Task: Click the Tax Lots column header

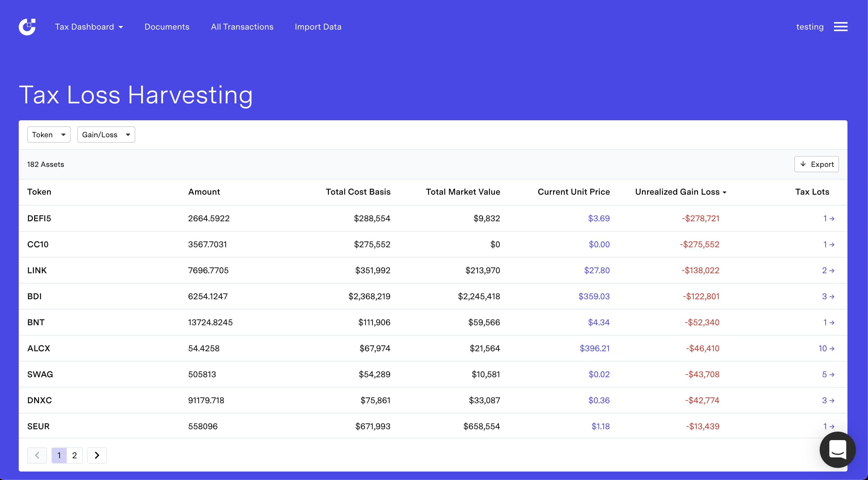Action: pos(812,192)
